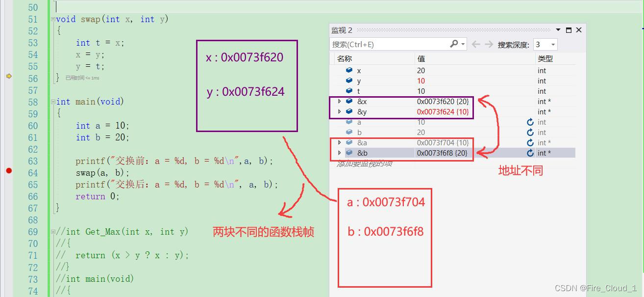
Task: Click the 值 column header
Action: pos(419,58)
